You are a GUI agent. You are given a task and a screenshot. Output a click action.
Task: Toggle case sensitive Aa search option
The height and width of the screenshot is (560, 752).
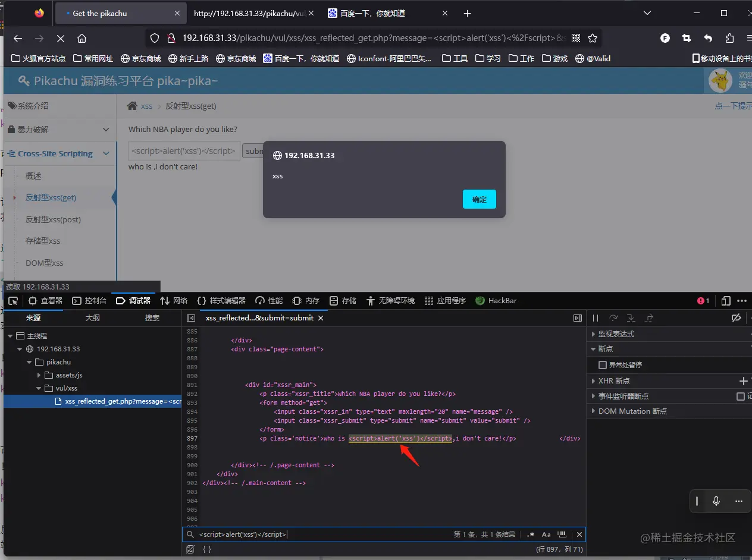tap(546, 534)
